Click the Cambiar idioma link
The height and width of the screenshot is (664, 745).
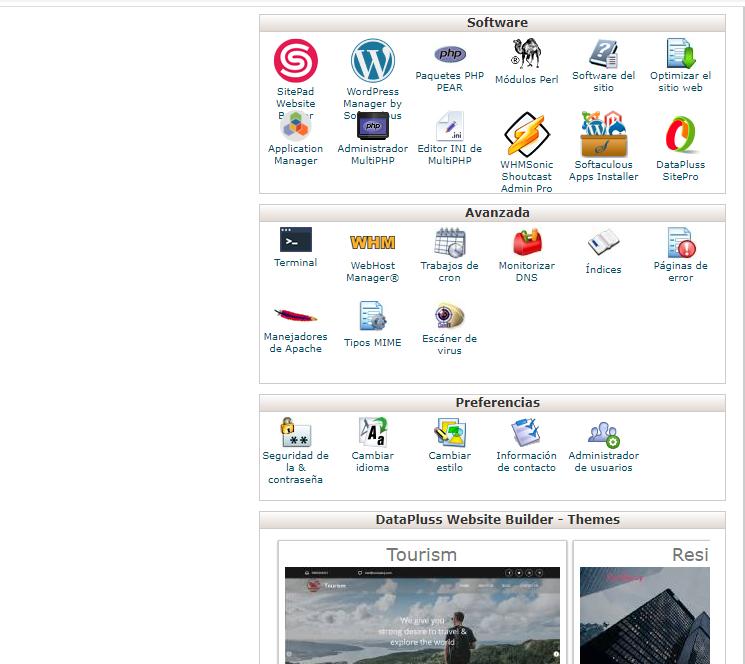[372, 461]
